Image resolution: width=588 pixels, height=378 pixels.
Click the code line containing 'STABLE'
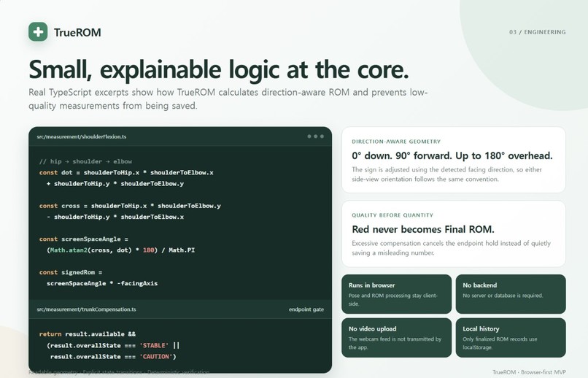[113, 345]
